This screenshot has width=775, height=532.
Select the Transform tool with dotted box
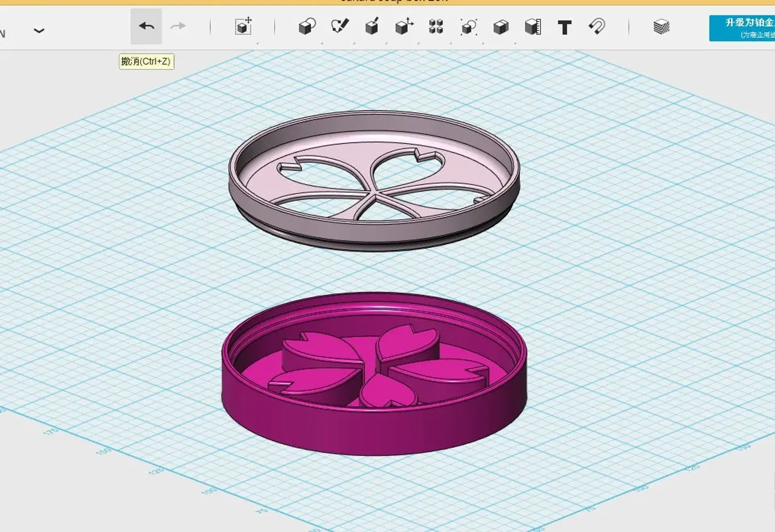[243, 27]
